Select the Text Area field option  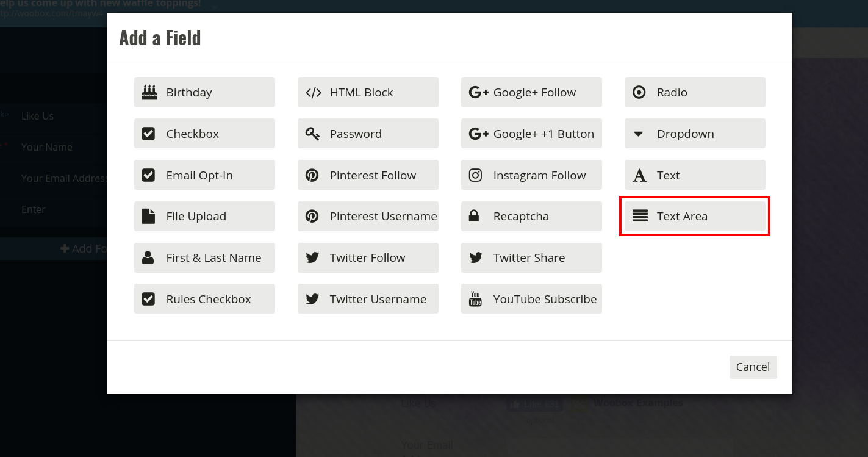point(695,216)
